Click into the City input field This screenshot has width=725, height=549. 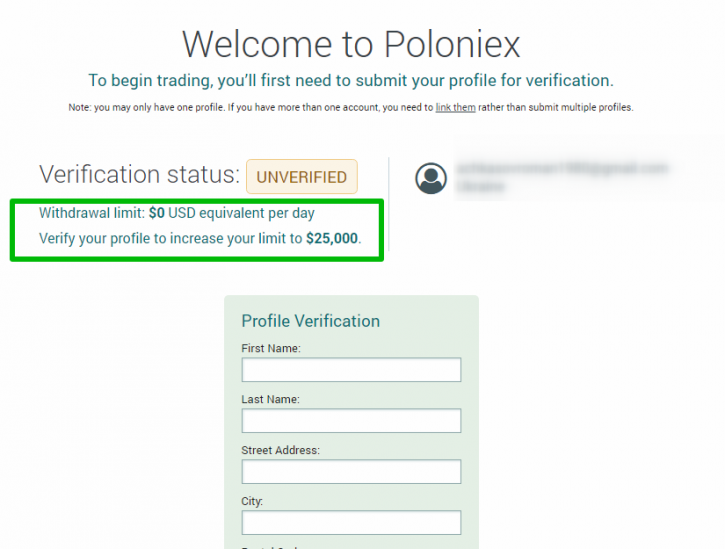pos(351,522)
